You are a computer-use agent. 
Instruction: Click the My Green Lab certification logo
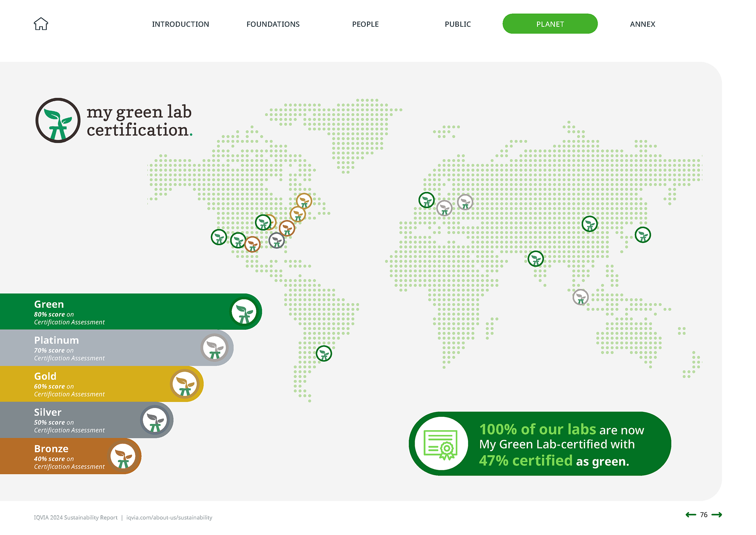(114, 121)
